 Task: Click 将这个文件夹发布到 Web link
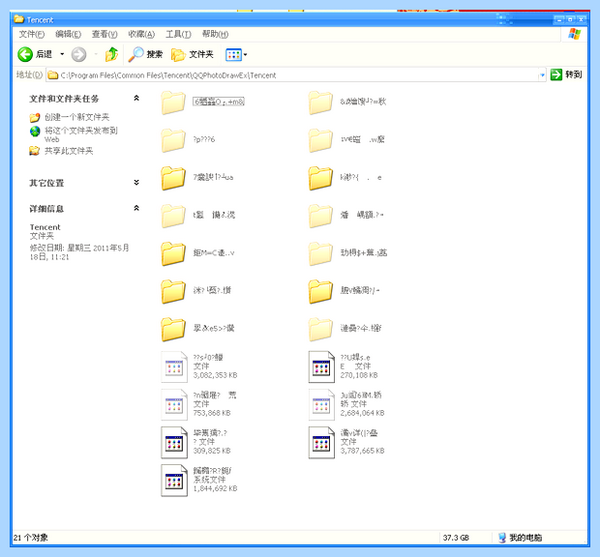coord(81,135)
